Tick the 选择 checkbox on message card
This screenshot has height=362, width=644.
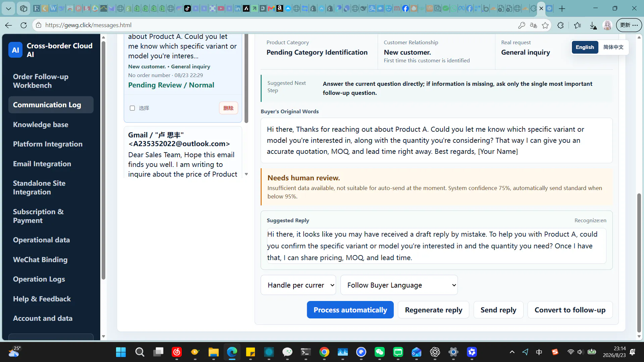point(132,108)
